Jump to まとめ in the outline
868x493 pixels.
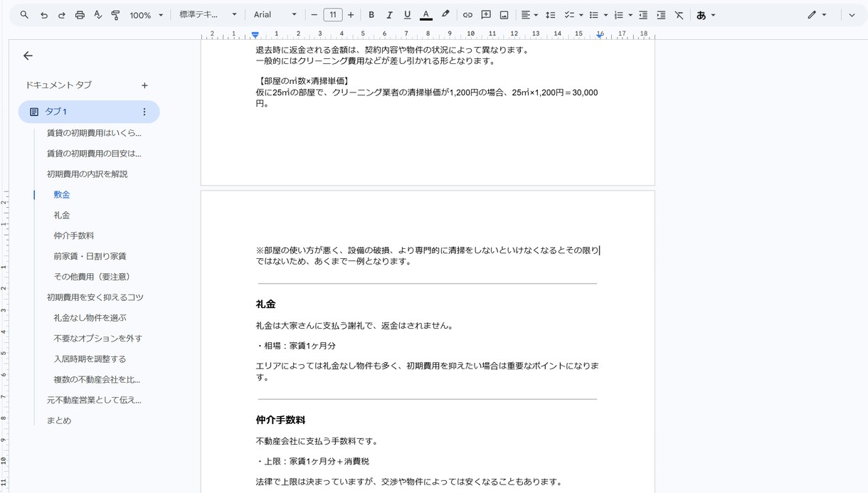[x=59, y=420]
